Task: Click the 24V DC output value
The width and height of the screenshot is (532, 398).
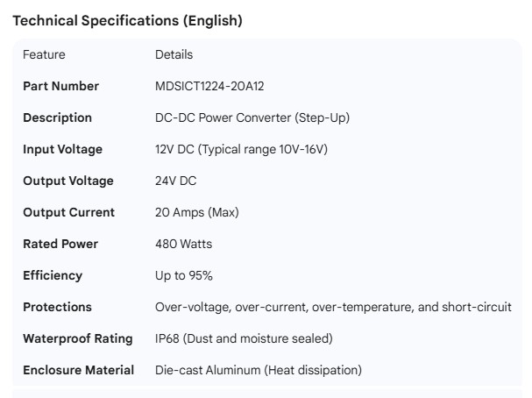Action: pyautogui.click(x=175, y=181)
